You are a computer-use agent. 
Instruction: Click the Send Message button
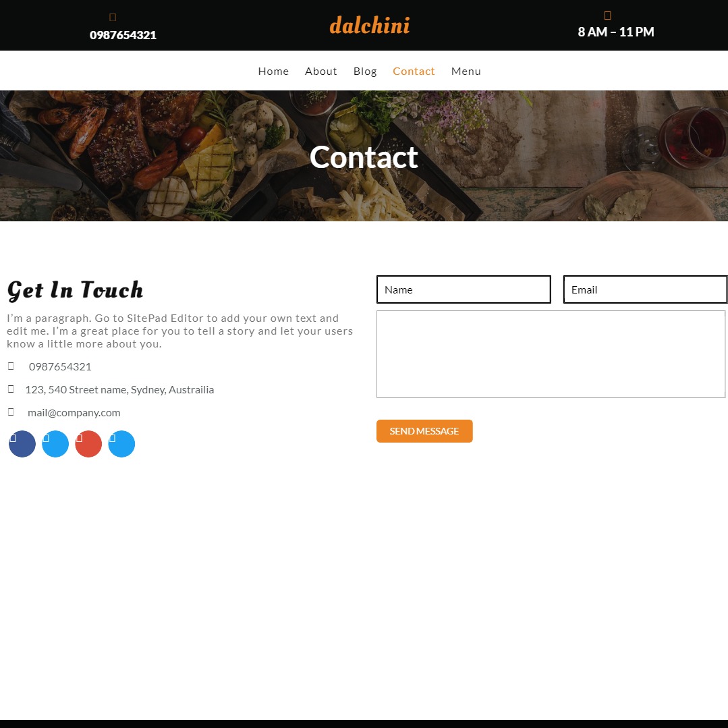click(424, 431)
